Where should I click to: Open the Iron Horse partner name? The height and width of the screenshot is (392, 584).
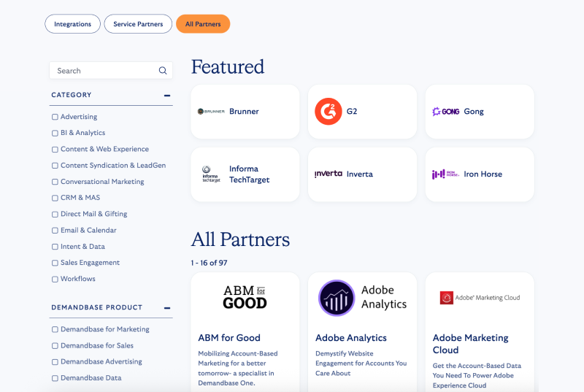pos(483,174)
